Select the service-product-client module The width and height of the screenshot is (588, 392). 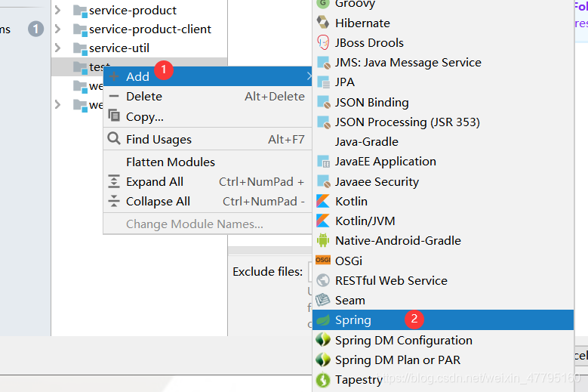[139, 29]
